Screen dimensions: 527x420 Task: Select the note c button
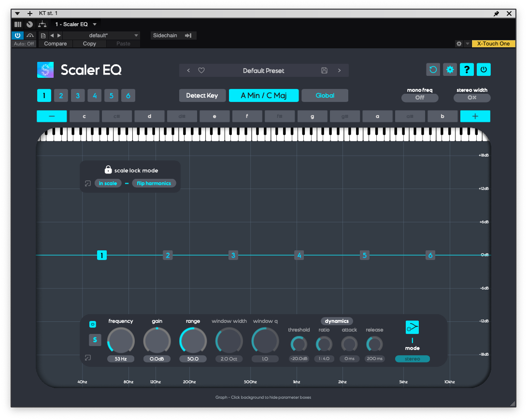click(x=85, y=116)
